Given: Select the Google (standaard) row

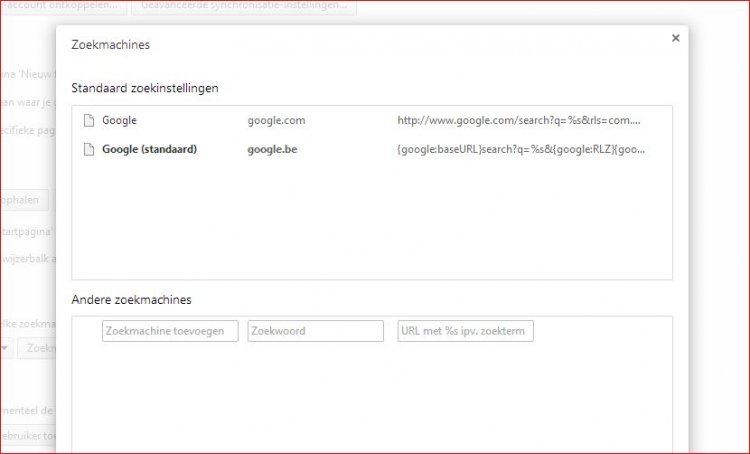Looking at the screenshot, I should [372, 149].
